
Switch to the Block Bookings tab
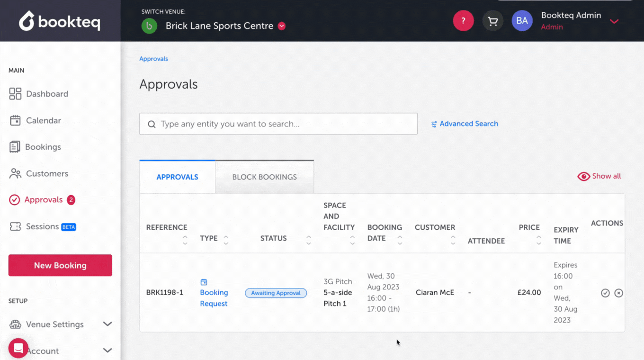(x=264, y=177)
